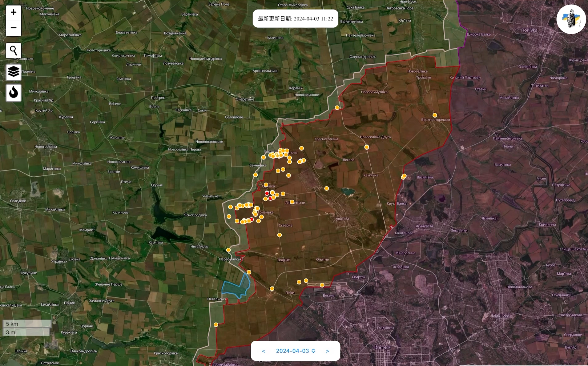Screen dimensions: 588x366
Task: Click the Опитне village label
Action: [322, 259]
